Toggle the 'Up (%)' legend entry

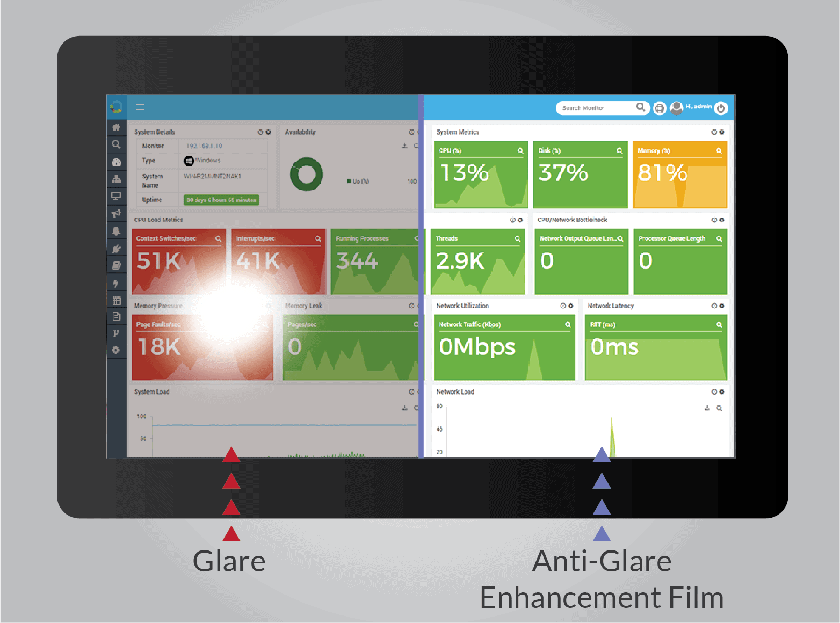pyautogui.click(x=358, y=182)
